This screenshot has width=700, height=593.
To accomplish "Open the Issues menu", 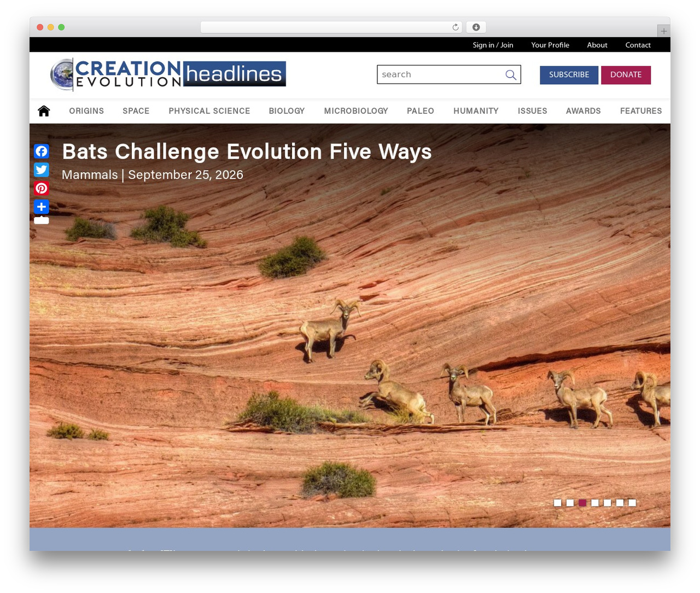I will click(533, 111).
